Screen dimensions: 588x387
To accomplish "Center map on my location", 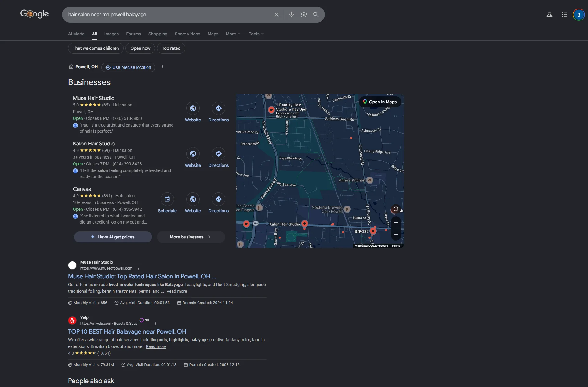I will pyautogui.click(x=396, y=209).
